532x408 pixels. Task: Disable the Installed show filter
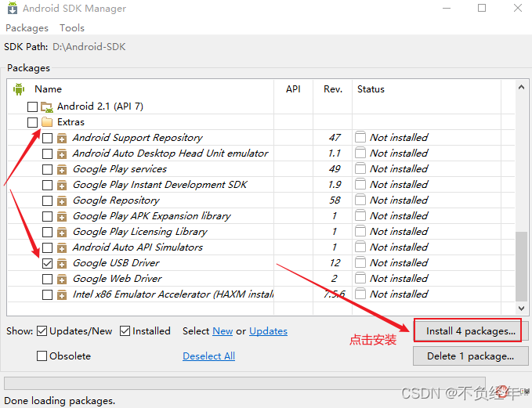[x=125, y=331]
